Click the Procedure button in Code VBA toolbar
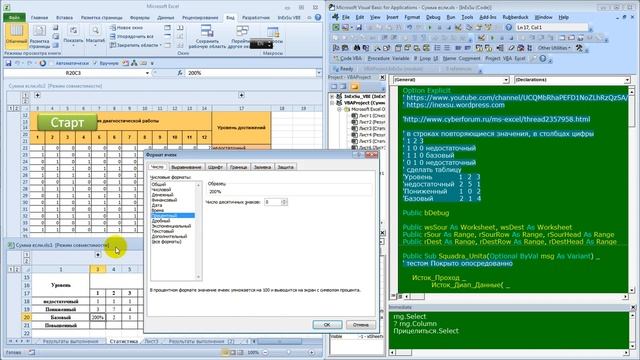 pos(378,59)
